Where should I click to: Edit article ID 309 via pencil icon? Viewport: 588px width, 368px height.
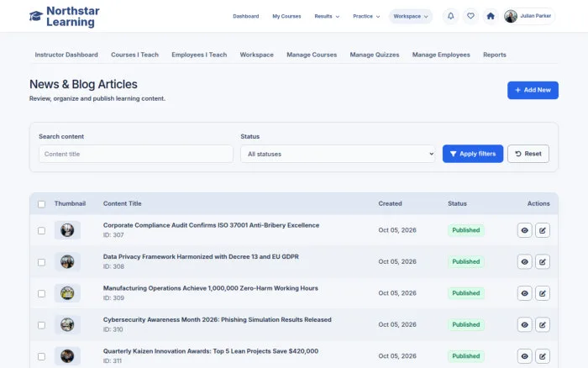coord(543,293)
